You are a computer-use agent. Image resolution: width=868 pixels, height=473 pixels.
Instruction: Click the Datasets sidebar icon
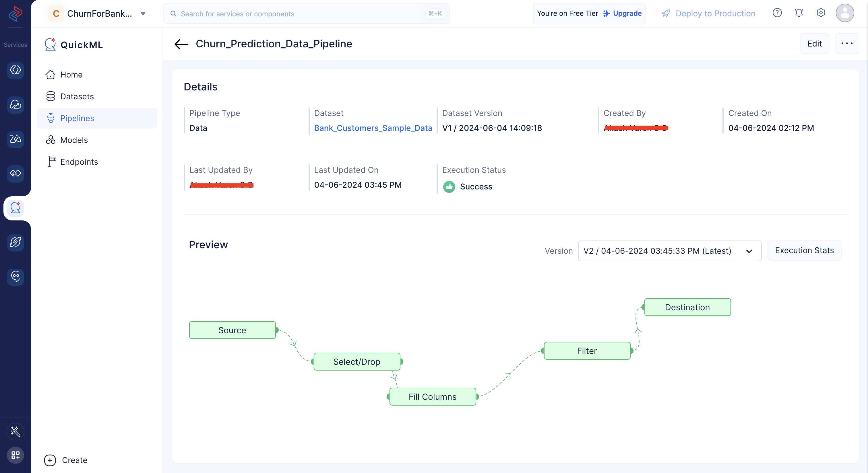point(51,96)
